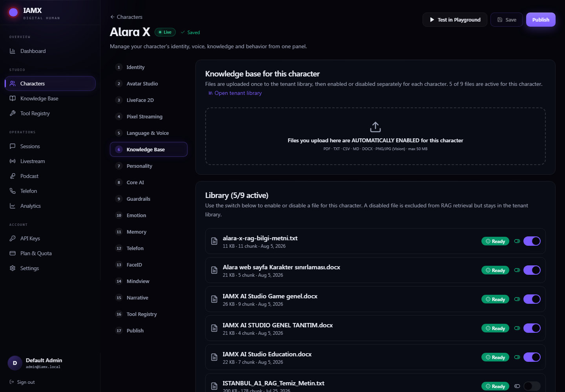The width and height of the screenshot is (565, 392).
Task: Launch Test in Playground
Action: pyautogui.click(x=455, y=20)
